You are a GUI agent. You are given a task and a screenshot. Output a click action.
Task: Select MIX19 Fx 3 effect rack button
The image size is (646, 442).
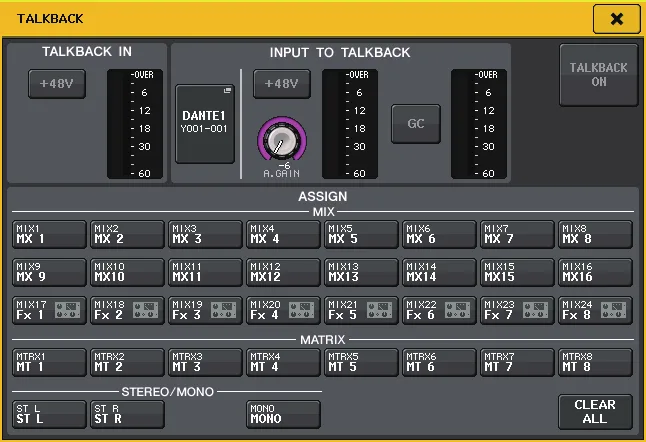point(205,310)
